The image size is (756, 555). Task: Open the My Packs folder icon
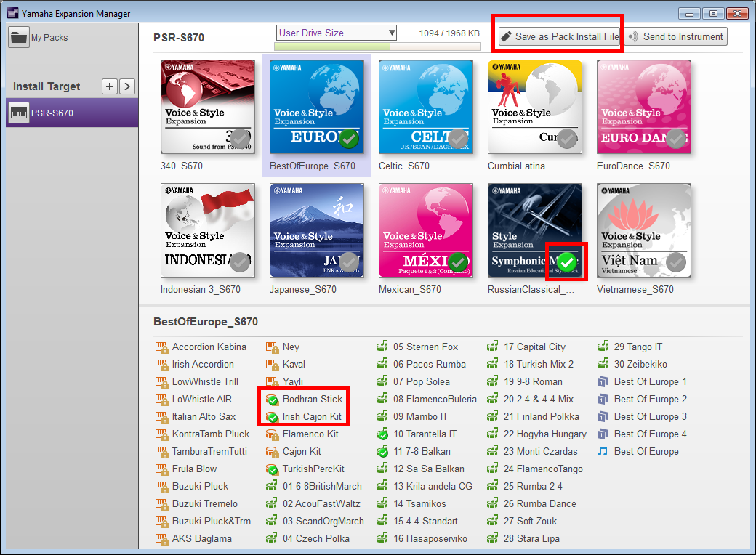(19, 37)
